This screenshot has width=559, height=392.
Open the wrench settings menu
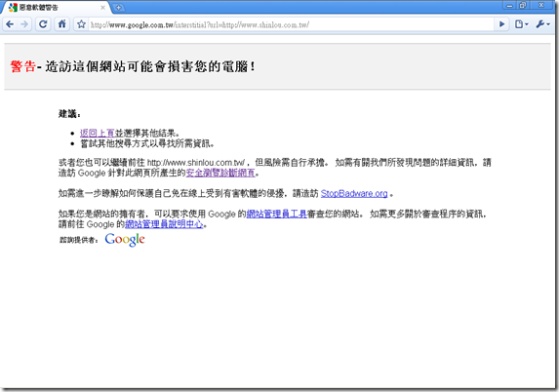click(542, 24)
